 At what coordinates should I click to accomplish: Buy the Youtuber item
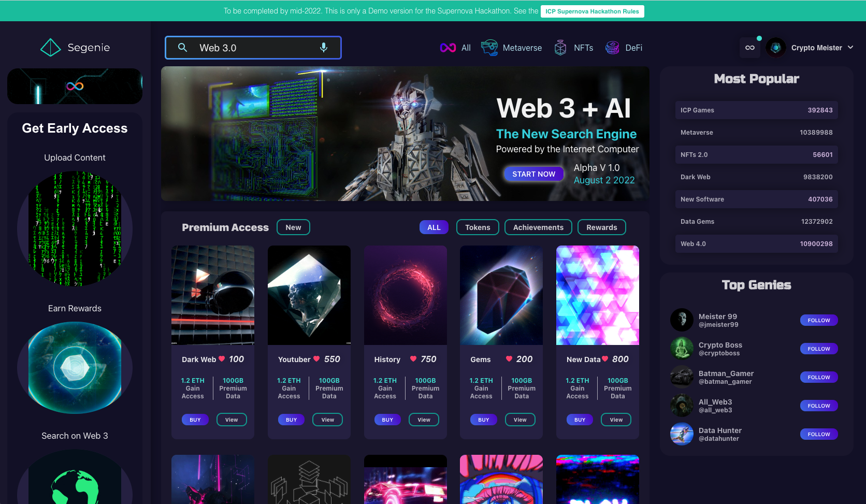click(x=292, y=420)
